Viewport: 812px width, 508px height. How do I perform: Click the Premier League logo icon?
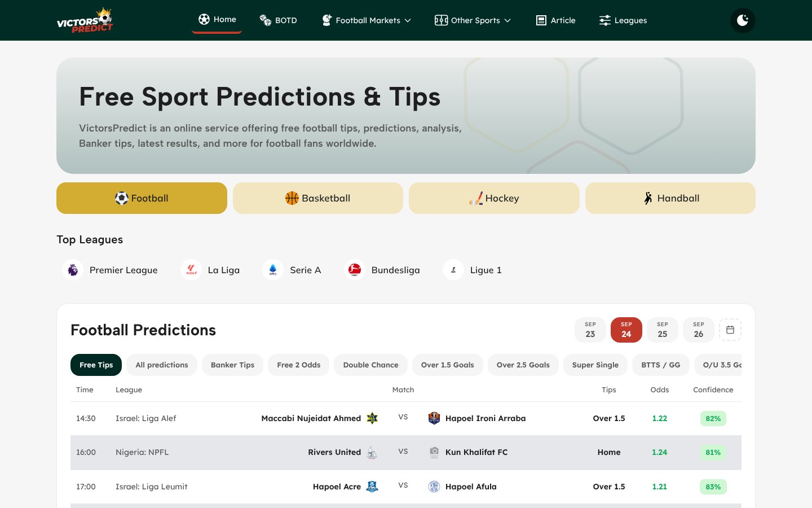coord(73,270)
